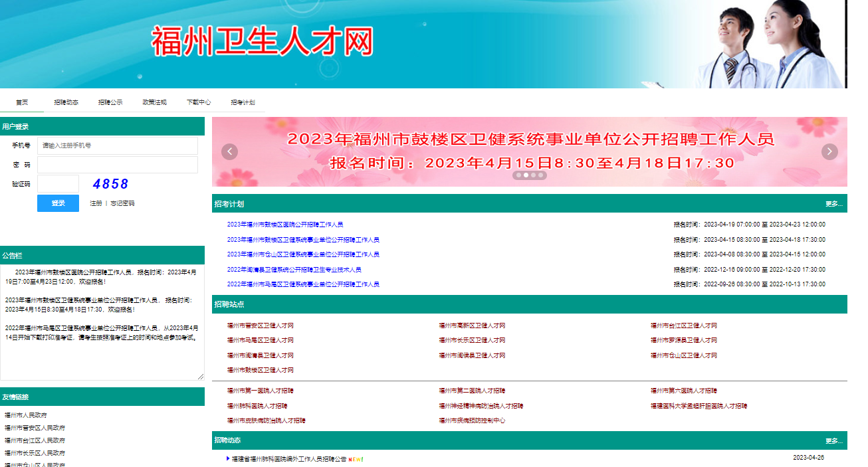Open 福州市闽侯县卫健人才网 link
868x467 pixels.
click(472, 355)
